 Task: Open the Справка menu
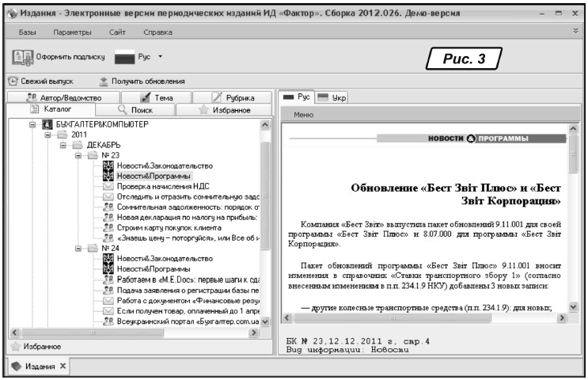coord(157,32)
